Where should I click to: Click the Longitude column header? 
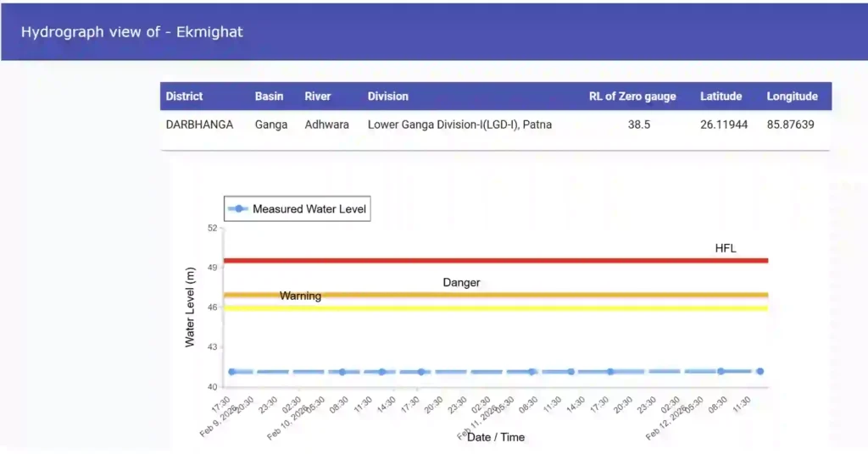(792, 97)
